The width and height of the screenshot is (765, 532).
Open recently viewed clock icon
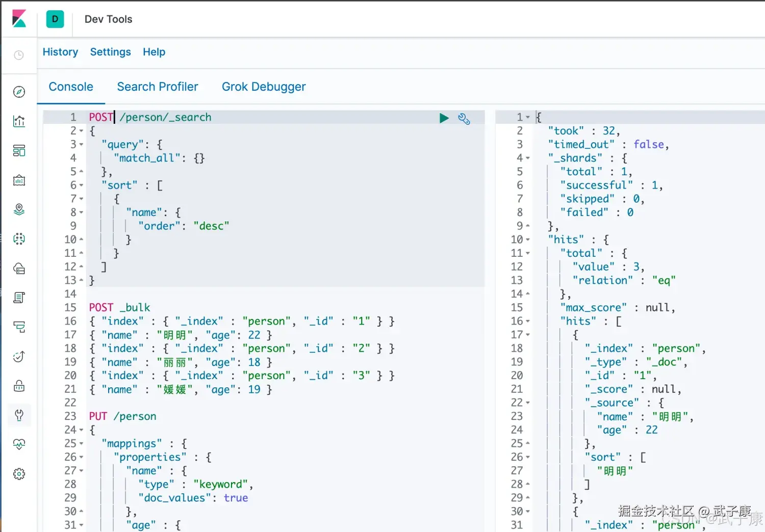[19, 55]
